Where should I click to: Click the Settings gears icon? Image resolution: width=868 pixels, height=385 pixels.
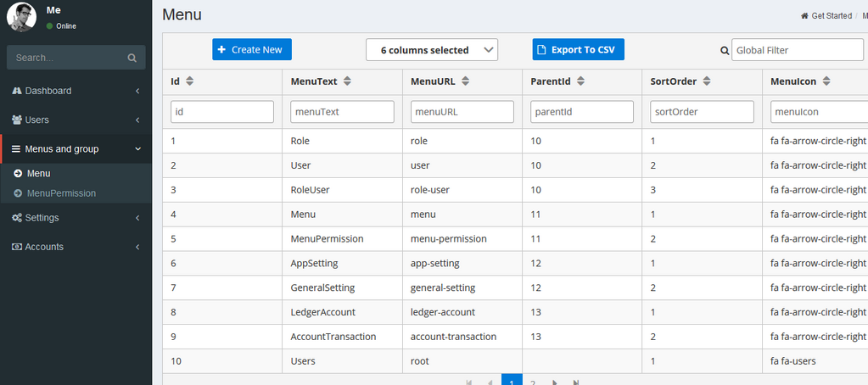coord(17,218)
